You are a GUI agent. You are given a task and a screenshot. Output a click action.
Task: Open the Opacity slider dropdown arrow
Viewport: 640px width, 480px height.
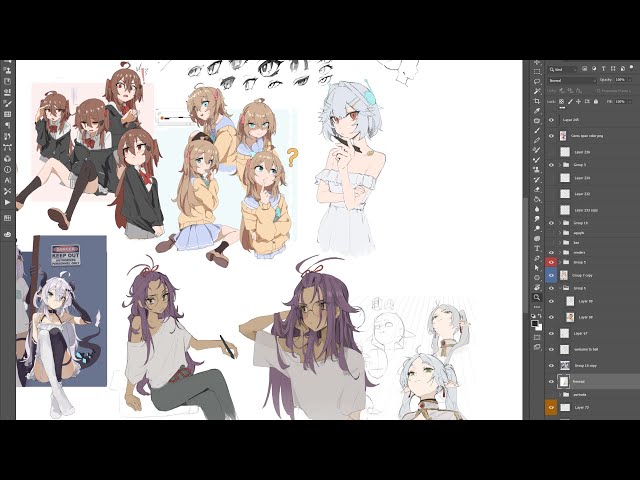click(x=630, y=80)
